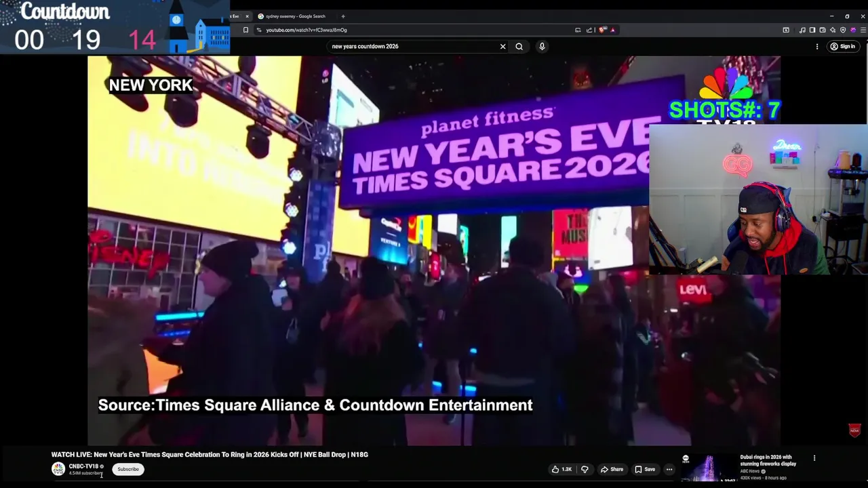The width and height of the screenshot is (868, 488).
Task: Open a new browser tab
Action: point(343,16)
